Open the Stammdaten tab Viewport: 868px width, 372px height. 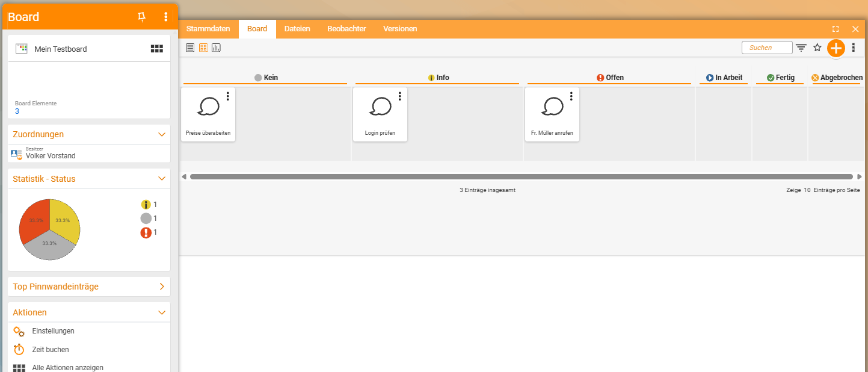208,29
